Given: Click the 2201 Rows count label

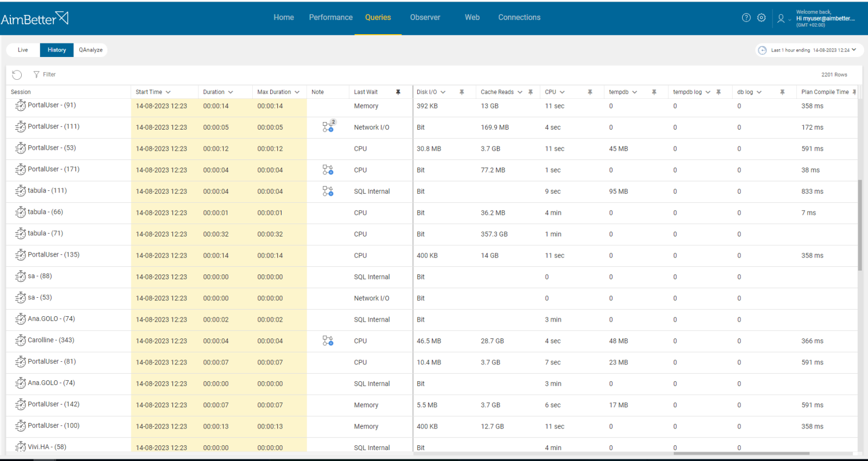Looking at the screenshot, I should 834,75.
